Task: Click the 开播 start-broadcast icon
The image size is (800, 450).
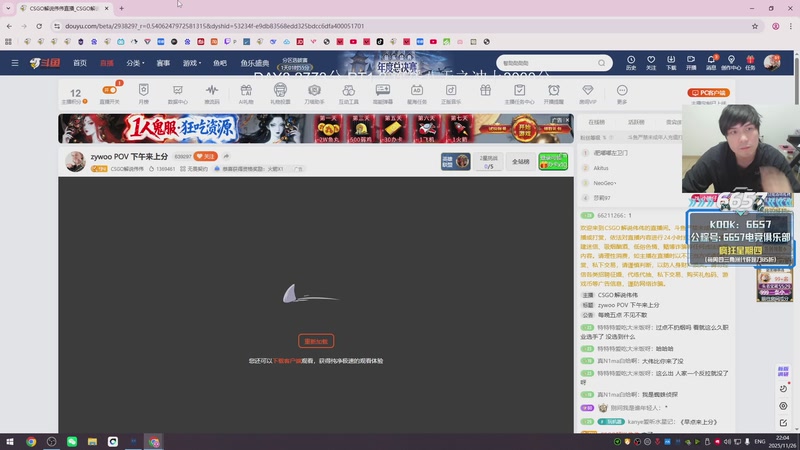Action: click(691, 63)
